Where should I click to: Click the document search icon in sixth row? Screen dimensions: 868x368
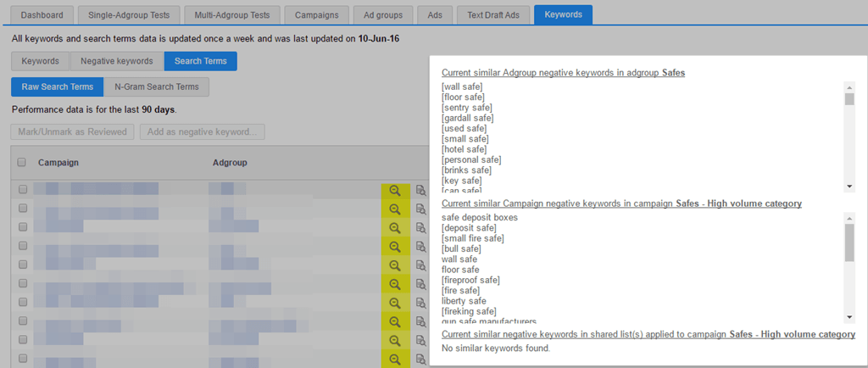click(420, 284)
